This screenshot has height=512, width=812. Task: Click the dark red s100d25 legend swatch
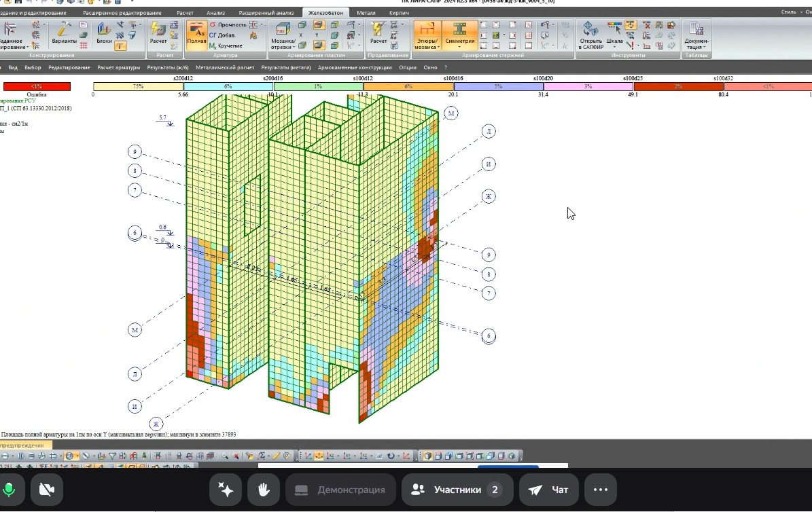[678, 86]
